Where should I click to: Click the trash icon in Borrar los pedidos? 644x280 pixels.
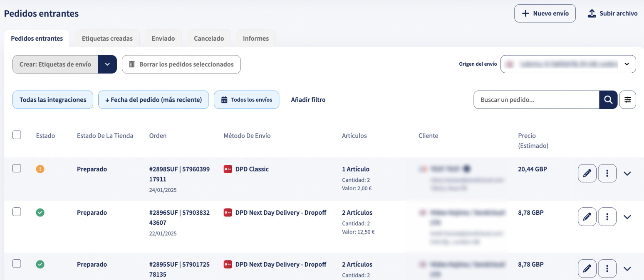(x=132, y=64)
